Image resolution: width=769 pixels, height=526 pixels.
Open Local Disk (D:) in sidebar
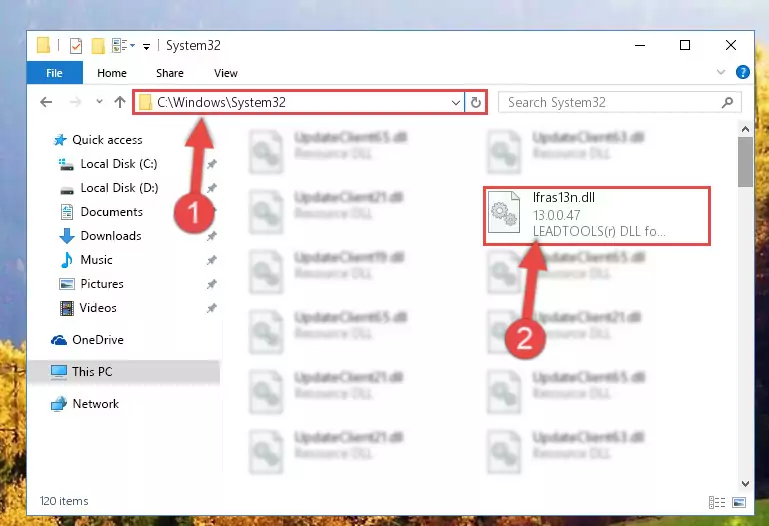119,188
